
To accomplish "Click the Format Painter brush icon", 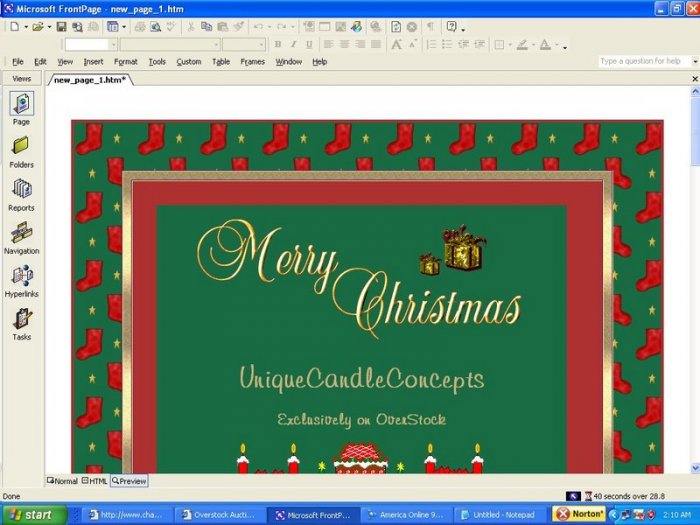I will coord(238,27).
